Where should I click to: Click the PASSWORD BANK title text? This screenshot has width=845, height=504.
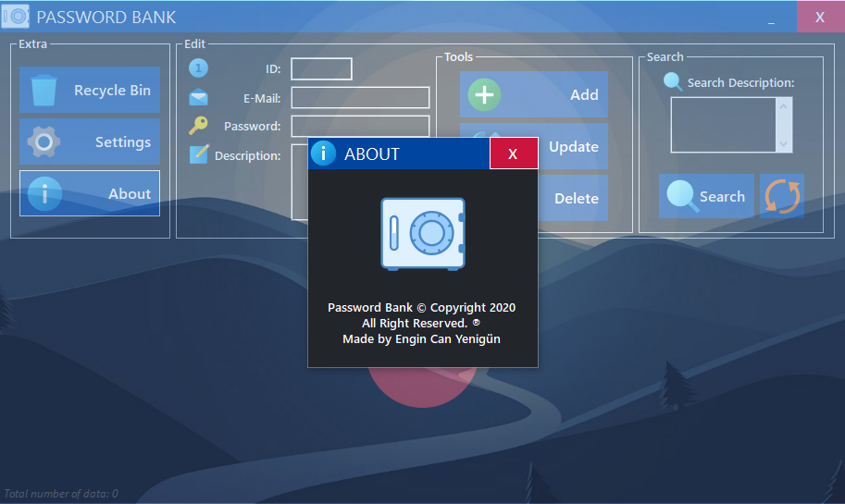coord(106,18)
